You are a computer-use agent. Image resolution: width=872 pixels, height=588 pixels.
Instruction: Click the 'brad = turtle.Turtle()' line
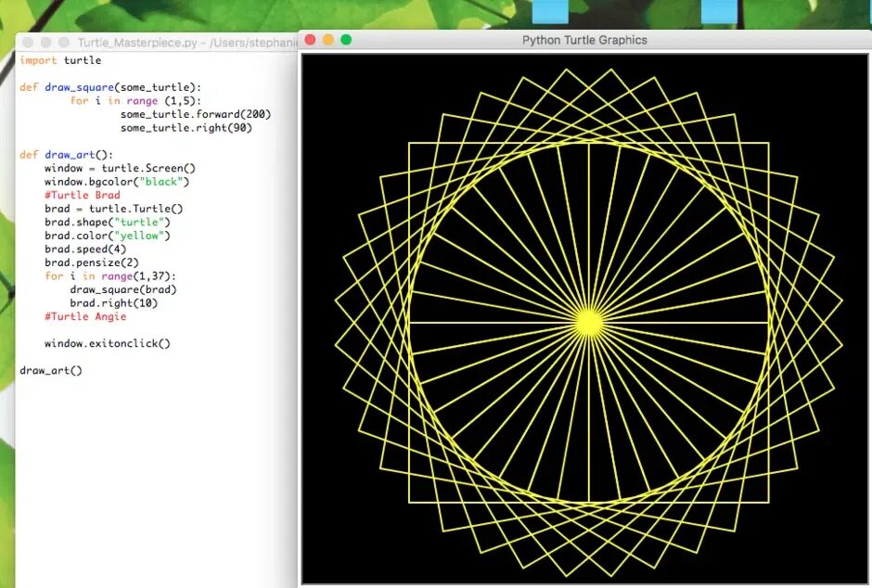(x=113, y=209)
